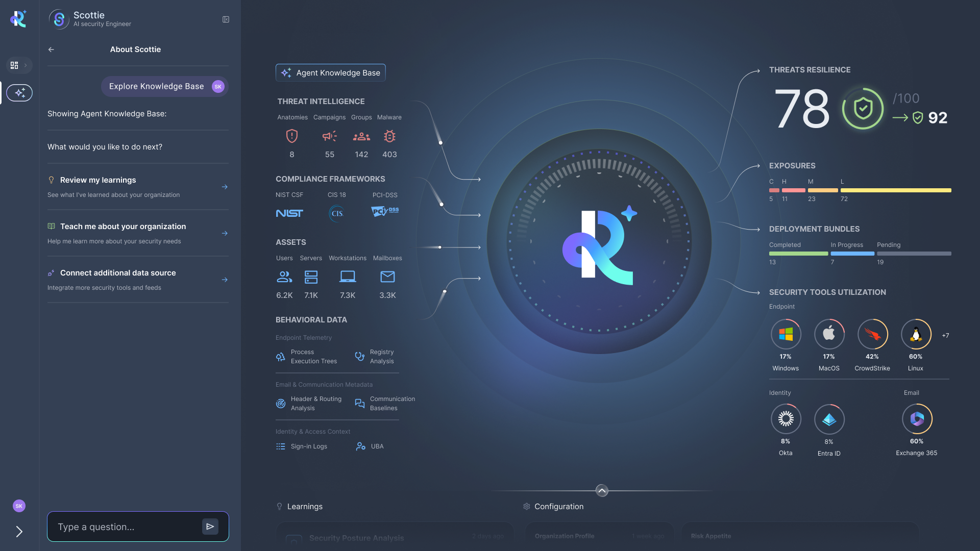Collapse the Scottie chat panel
This screenshot has height=551, width=980.
point(226,19)
